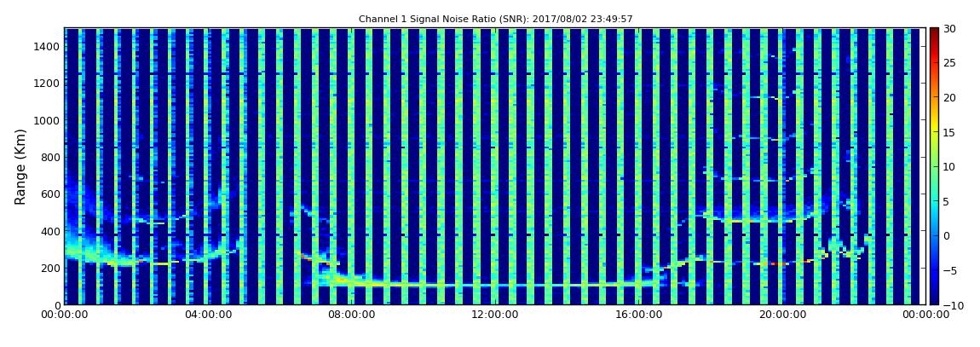980x347 pixels.
Task: Click the colorbar value 30
Action: coord(949,28)
